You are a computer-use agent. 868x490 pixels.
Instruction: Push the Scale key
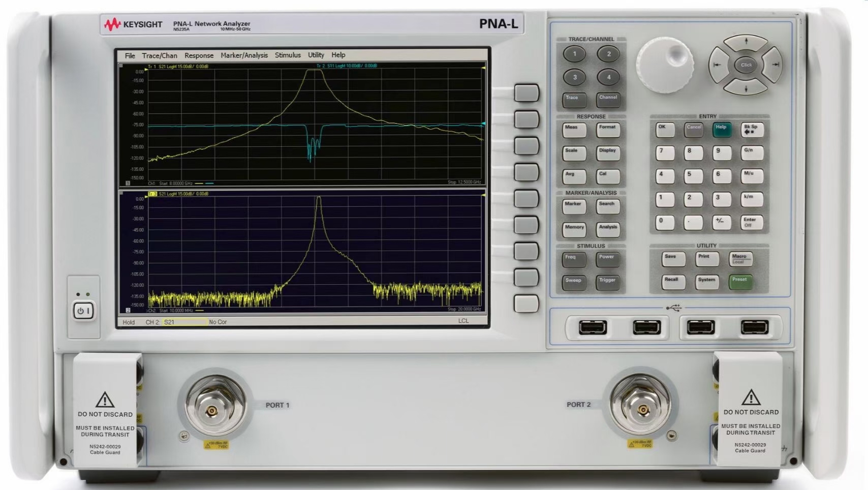pos(574,153)
